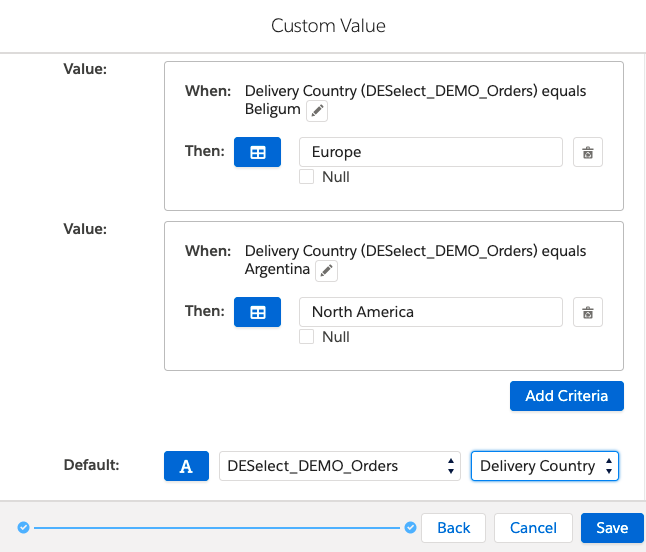Click first progress step checkmark circle
Image resolution: width=646 pixels, height=552 pixels.
[23, 527]
